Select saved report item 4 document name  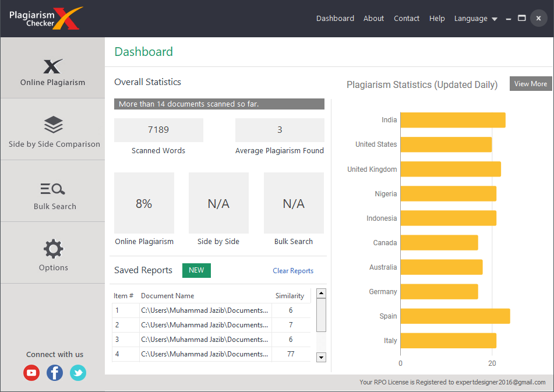coord(204,354)
